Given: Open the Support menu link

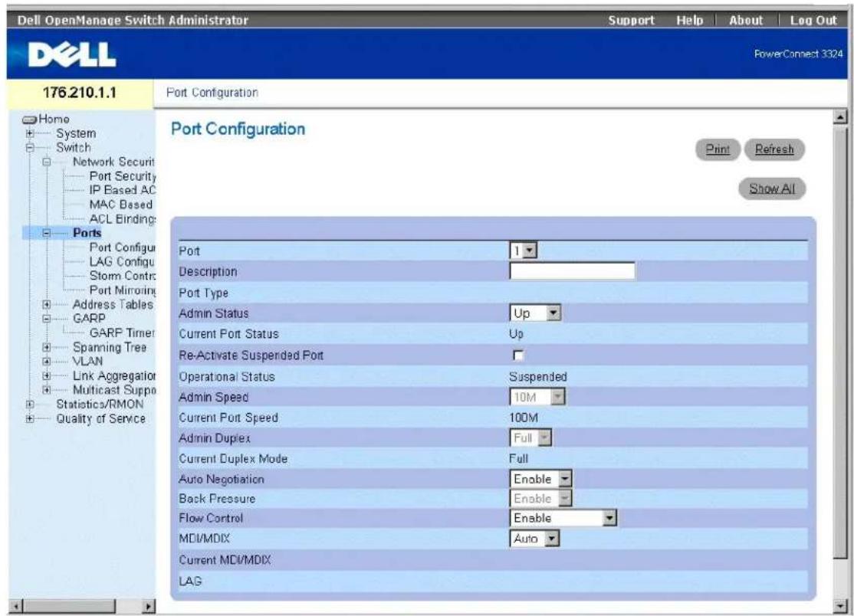Looking at the screenshot, I should tap(631, 20).
